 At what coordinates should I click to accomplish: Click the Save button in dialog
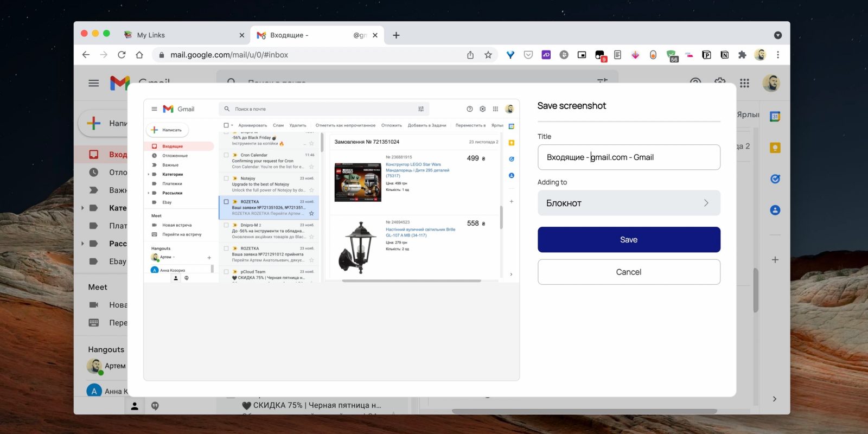[x=628, y=240]
